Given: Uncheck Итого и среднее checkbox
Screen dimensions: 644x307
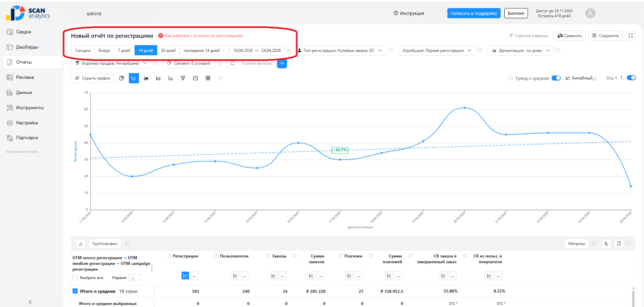Looking at the screenshot, I should 75,291.
